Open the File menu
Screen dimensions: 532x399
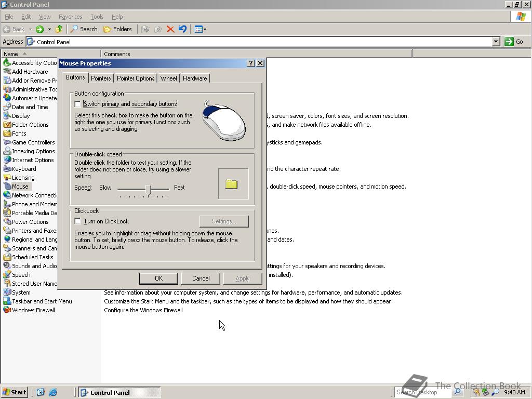(9, 17)
